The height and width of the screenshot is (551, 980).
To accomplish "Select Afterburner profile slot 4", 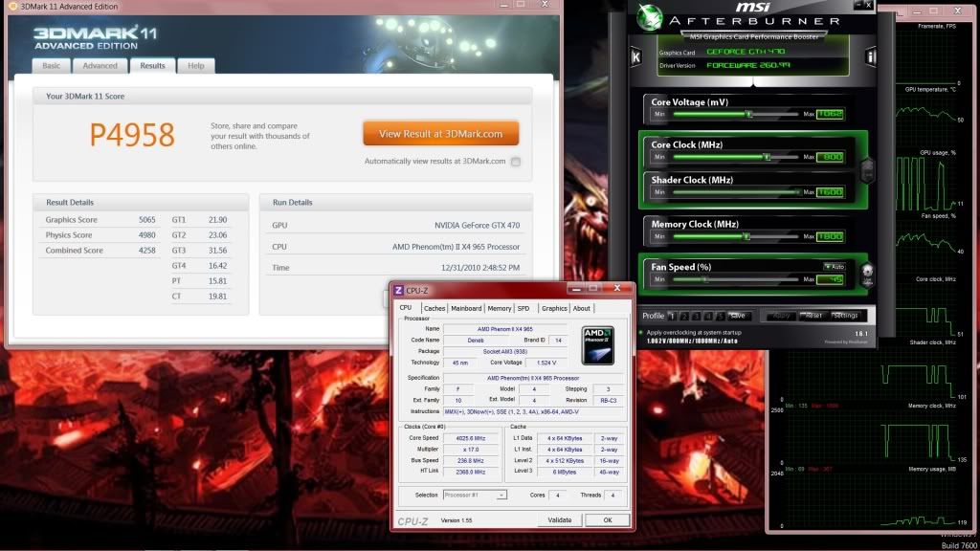I will pyautogui.click(x=708, y=316).
